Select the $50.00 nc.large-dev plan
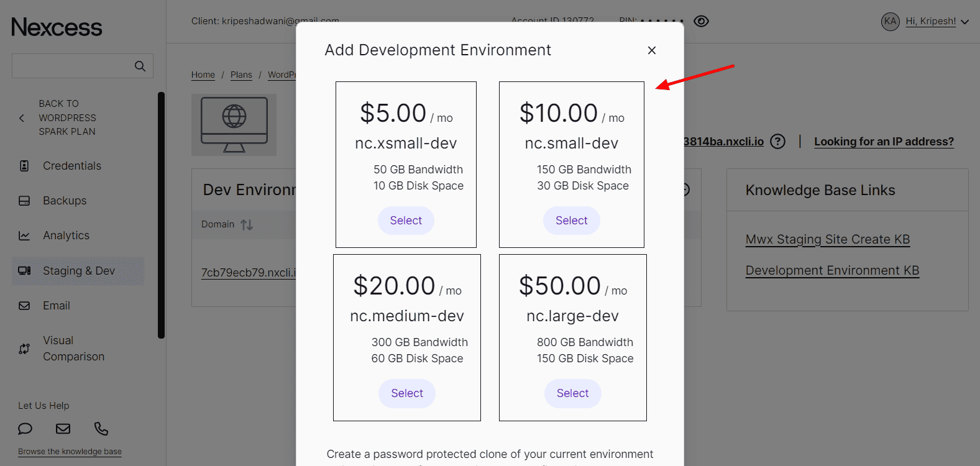 click(572, 393)
